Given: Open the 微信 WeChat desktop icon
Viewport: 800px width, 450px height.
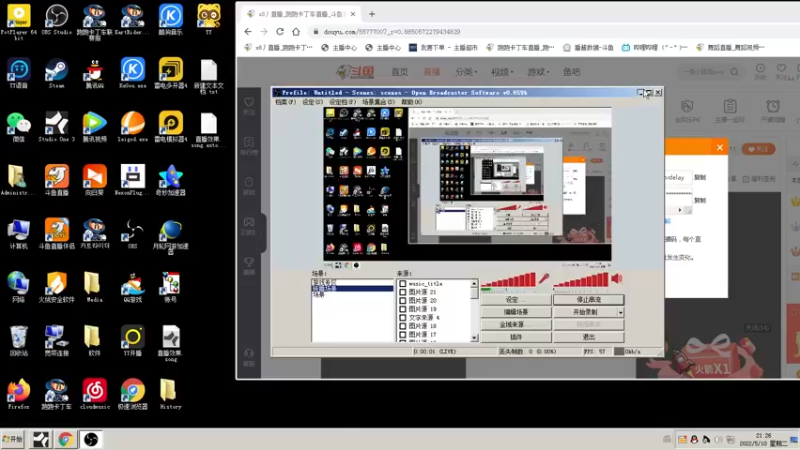Looking at the screenshot, I should pos(18,127).
